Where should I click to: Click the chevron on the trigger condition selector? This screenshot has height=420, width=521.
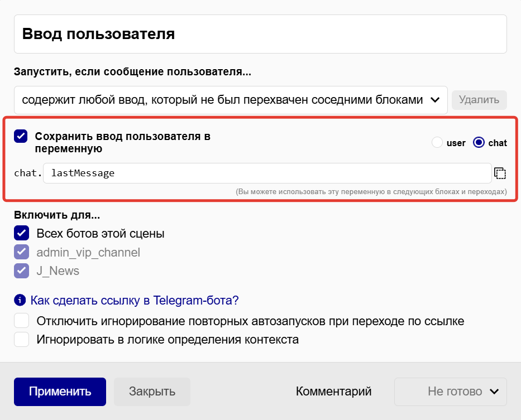436,100
